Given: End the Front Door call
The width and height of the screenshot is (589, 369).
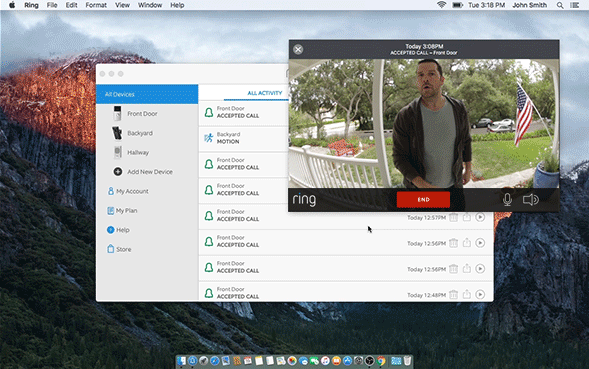Looking at the screenshot, I should (x=423, y=200).
